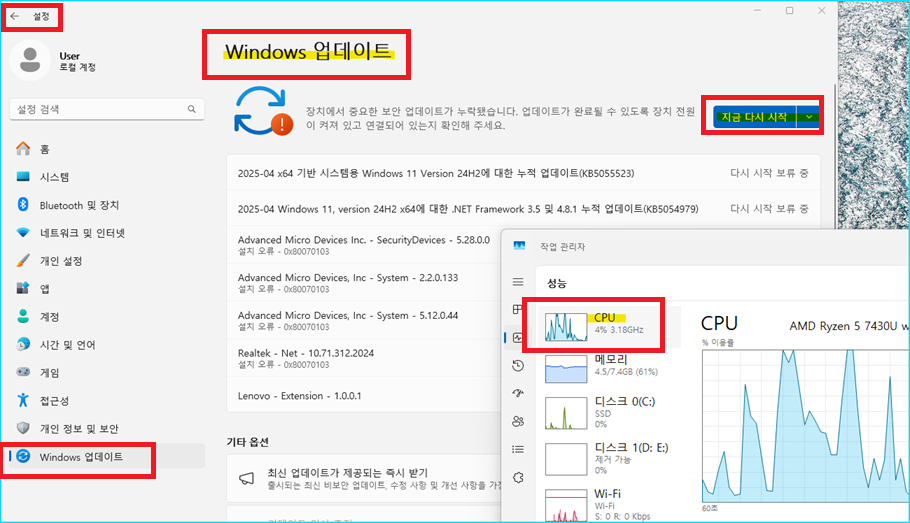Select the Lenovo Extension 1.0.0.1 update
The height and width of the screenshot is (523, 910).
point(364,395)
